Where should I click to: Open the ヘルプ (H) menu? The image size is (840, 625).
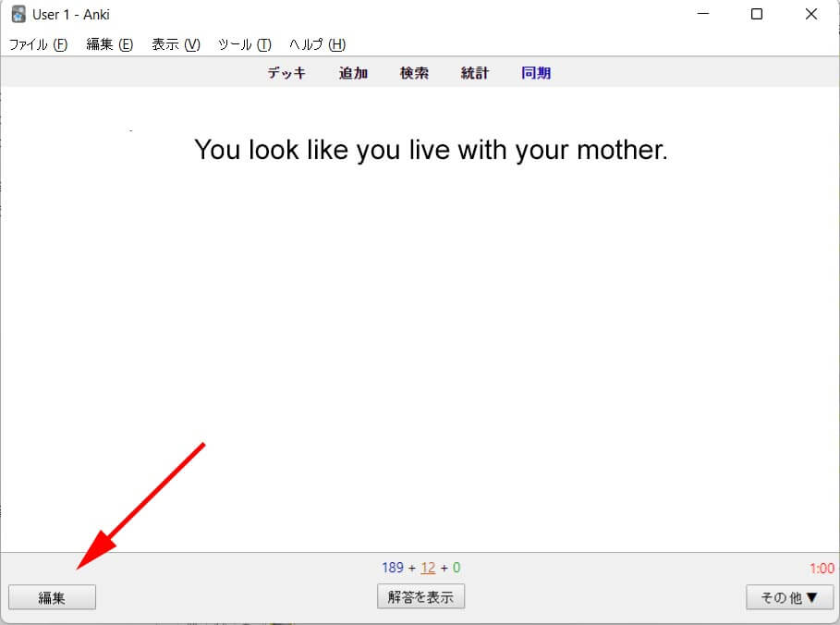tap(317, 44)
